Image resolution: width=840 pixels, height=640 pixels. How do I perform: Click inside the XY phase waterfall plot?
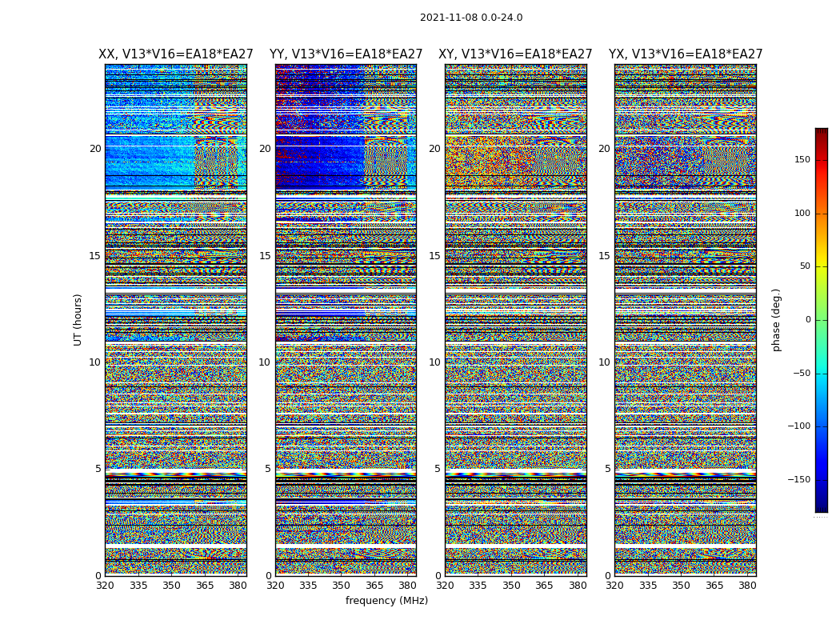tap(516, 320)
